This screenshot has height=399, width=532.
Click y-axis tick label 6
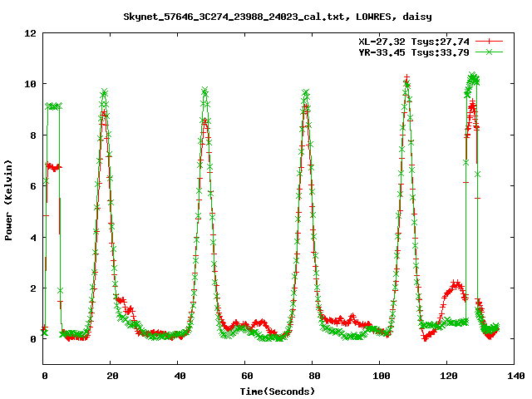click(x=33, y=186)
